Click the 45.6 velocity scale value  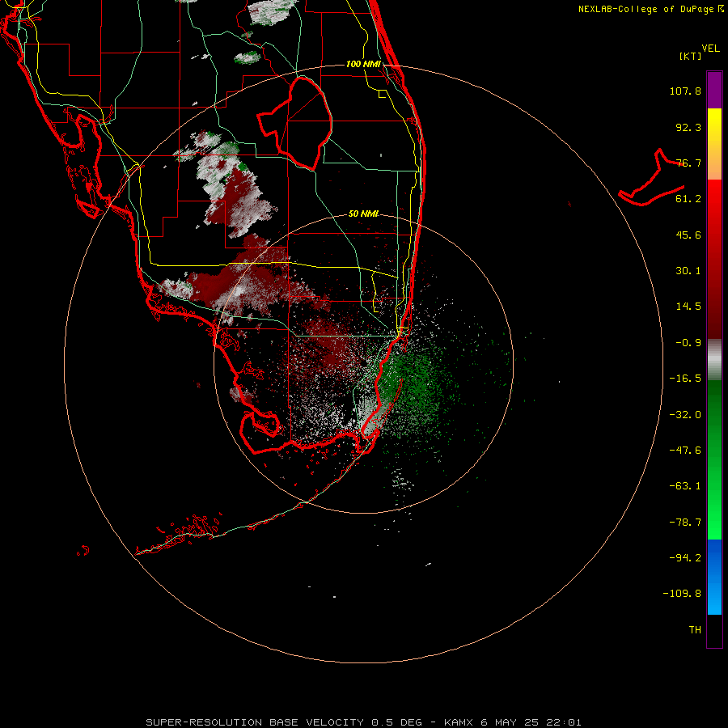[x=688, y=235]
